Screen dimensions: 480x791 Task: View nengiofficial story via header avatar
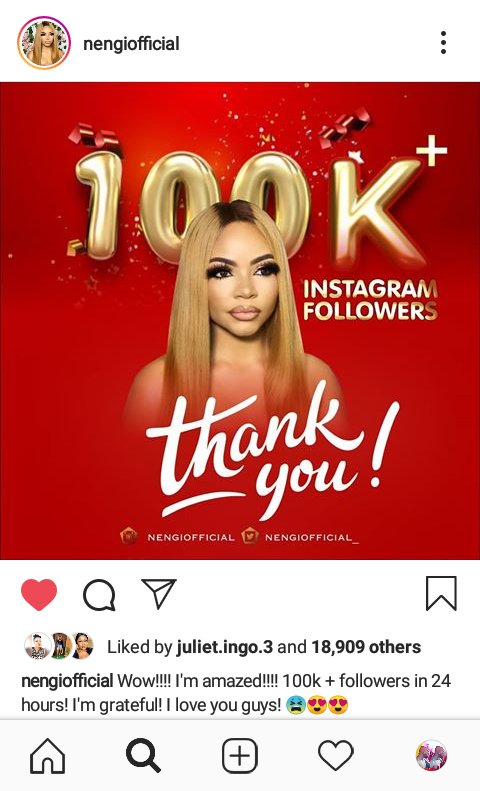[x=44, y=43]
